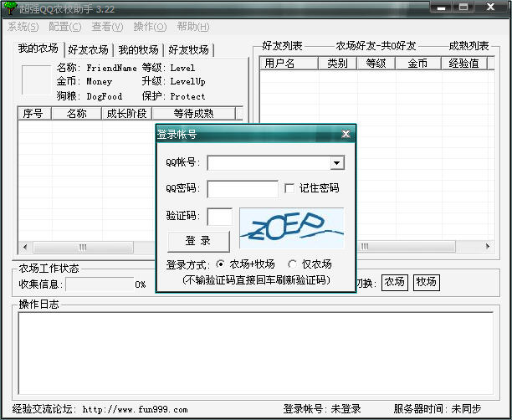Click the Level value next to 等级
512x420 pixels.
182,68
